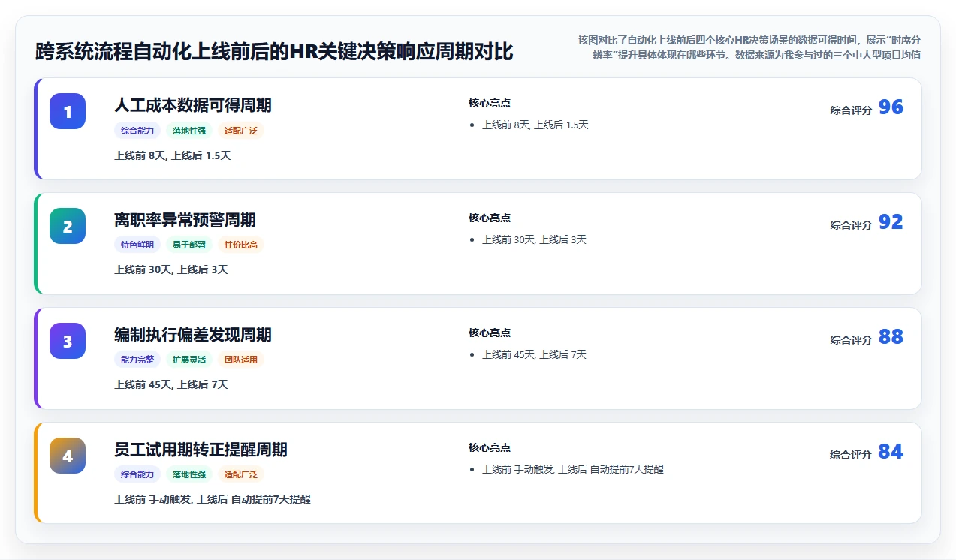Click 综合评分 label beside score 92
The width and height of the screenshot is (956, 560).
click(851, 225)
